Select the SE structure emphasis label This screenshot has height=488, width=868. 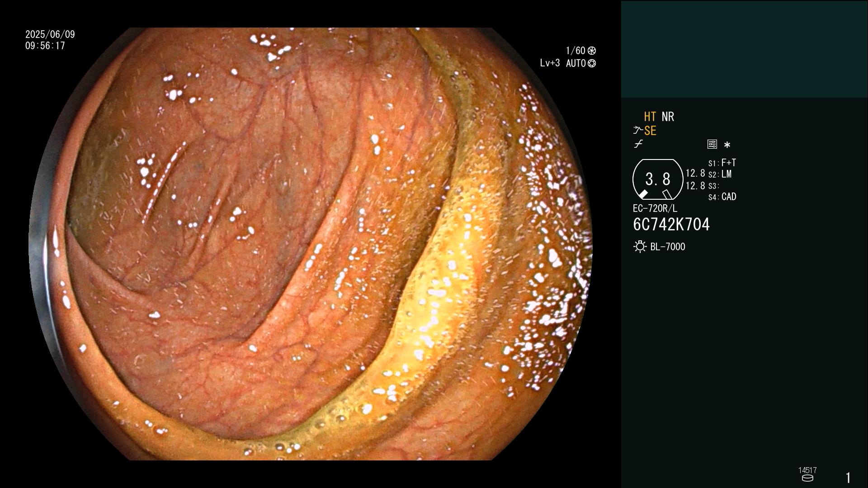650,131
